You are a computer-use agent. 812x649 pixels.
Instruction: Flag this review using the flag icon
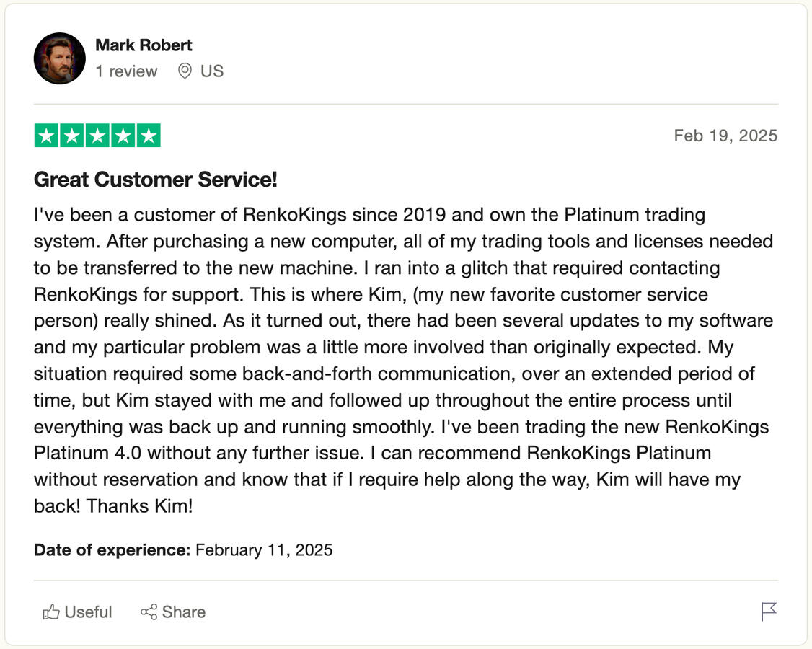click(769, 612)
